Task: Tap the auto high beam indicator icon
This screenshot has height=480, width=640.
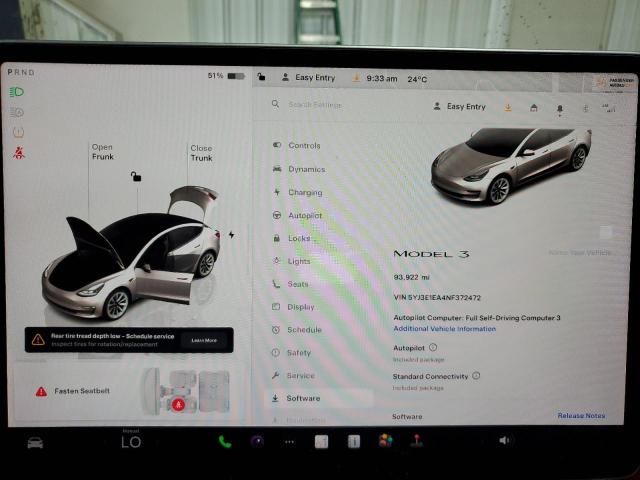Action: point(17,112)
